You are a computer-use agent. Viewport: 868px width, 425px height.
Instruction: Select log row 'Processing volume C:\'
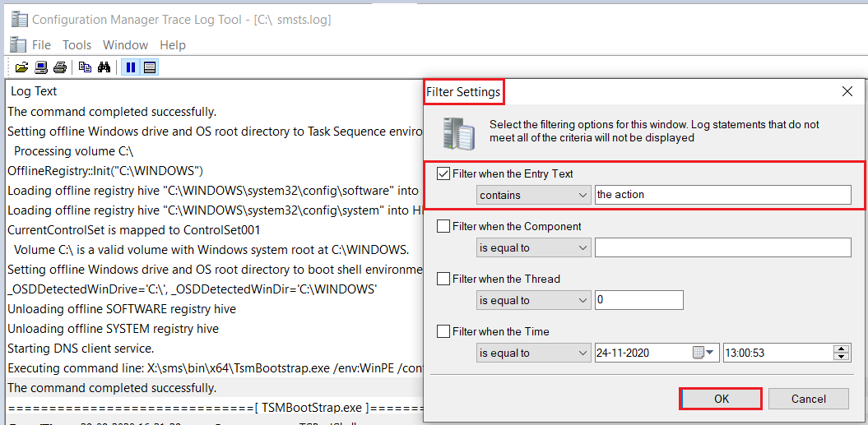[x=214, y=151]
